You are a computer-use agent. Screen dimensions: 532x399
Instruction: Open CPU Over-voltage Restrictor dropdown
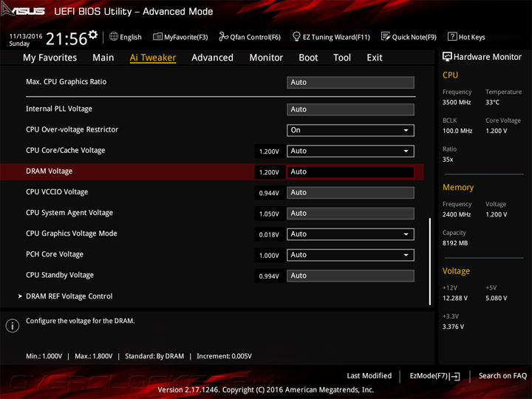point(350,130)
